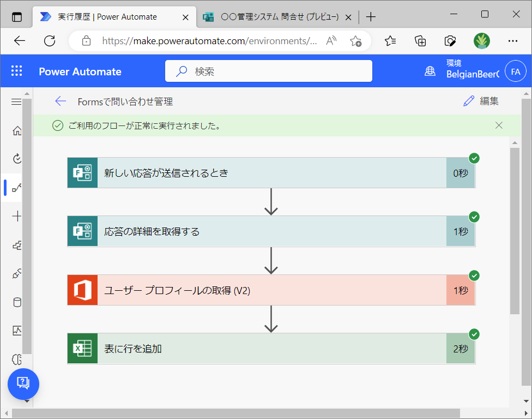Open the app launcher waffle icon

click(16, 71)
